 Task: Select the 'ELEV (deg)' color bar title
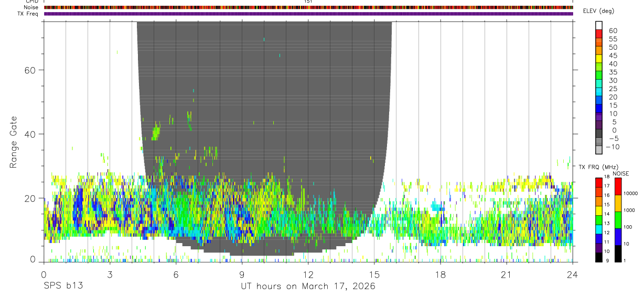[598, 11]
